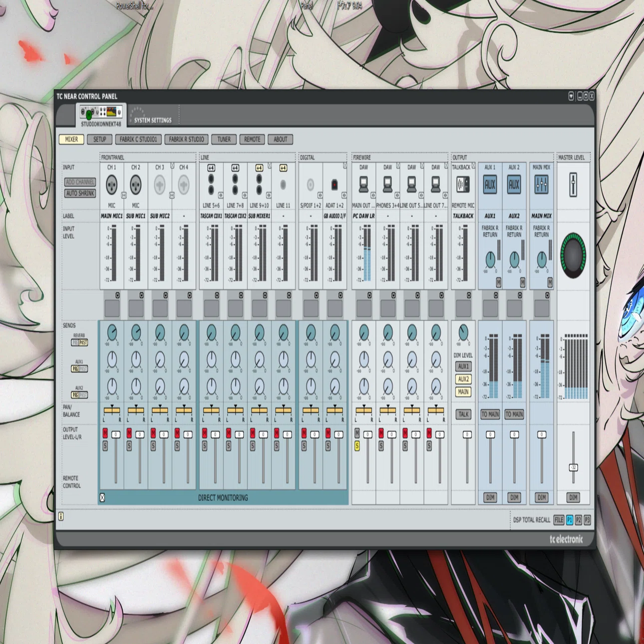Viewport: 644px width, 644px height.
Task: Click the CH 1 XLR mic connector icon
Action: [112, 185]
